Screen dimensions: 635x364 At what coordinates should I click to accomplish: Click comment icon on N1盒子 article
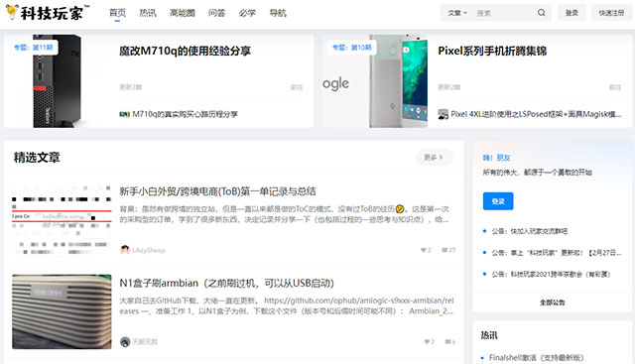[x=447, y=342]
